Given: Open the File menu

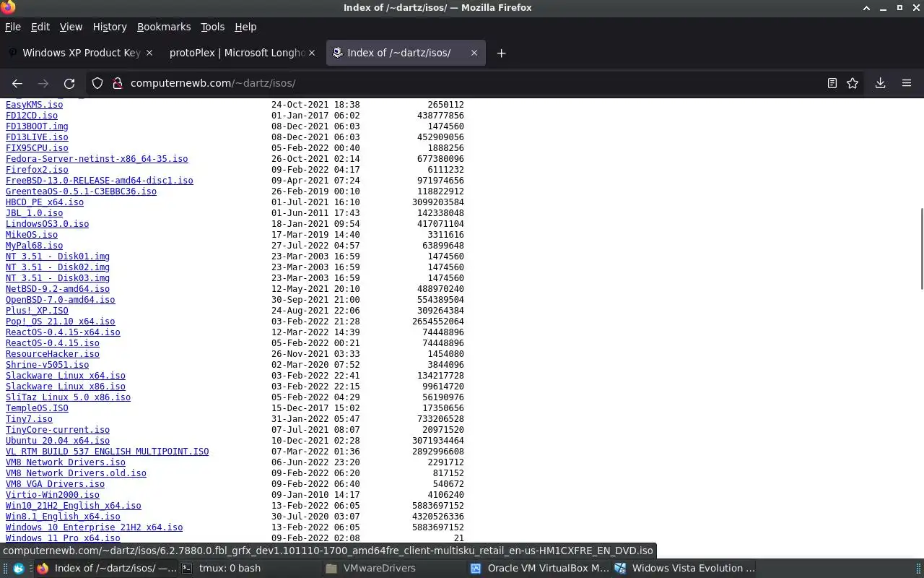Looking at the screenshot, I should pyautogui.click(x=13, y=27).
